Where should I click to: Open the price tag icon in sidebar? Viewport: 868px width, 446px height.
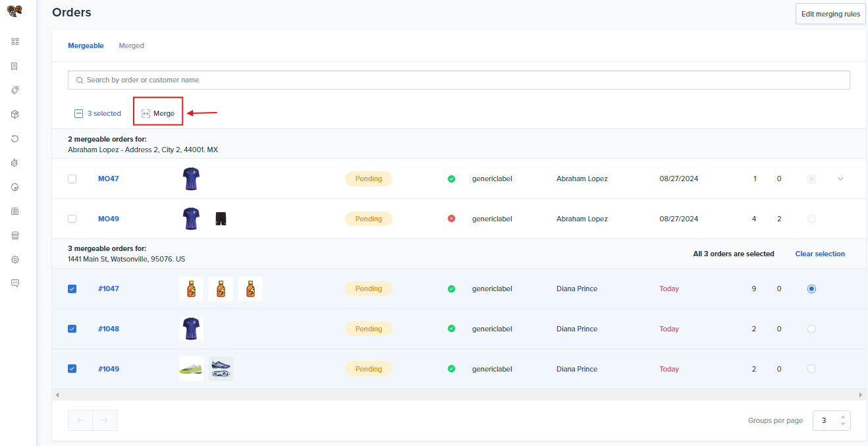(15, 90)
